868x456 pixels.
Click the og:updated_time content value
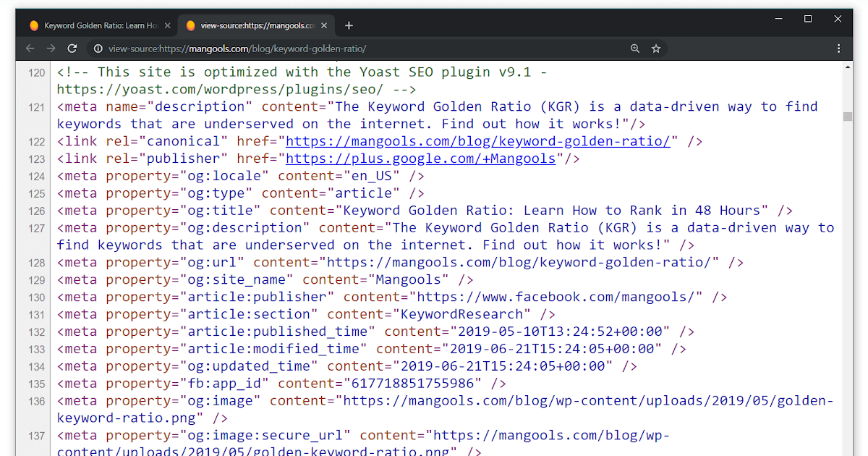(x=502, y=366)
